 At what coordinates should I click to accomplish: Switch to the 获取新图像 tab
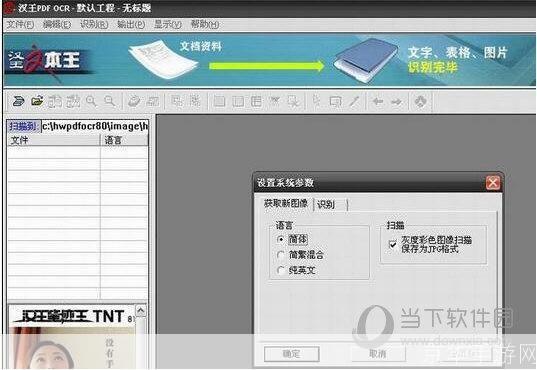click(285, 204)
